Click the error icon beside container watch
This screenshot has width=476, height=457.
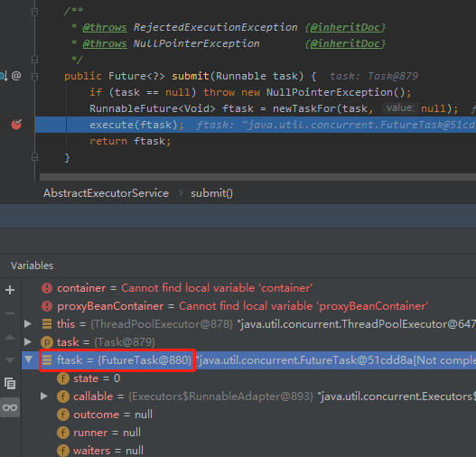[x=47, y=288]
